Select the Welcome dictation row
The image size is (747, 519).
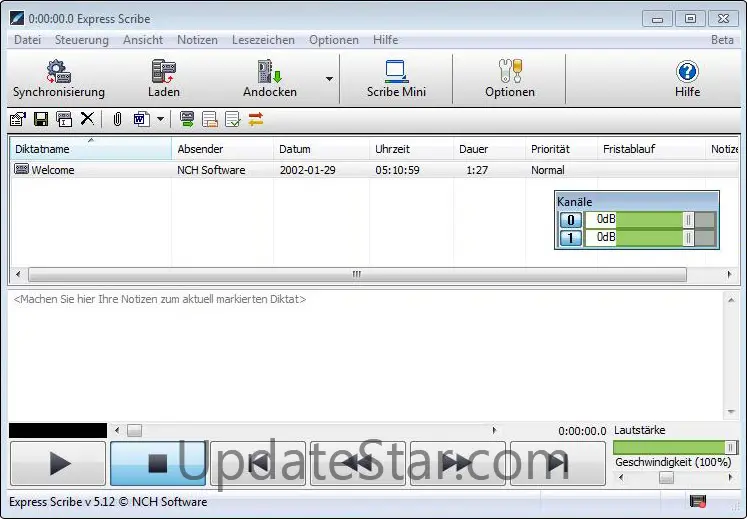pos(374,170)
